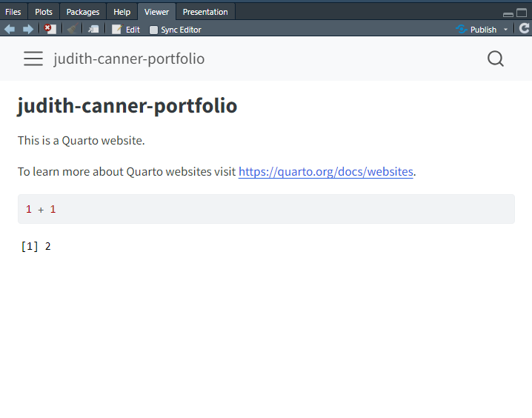
Task: Toggle the Sync Editor checkbox
Action: coord(153,30)
